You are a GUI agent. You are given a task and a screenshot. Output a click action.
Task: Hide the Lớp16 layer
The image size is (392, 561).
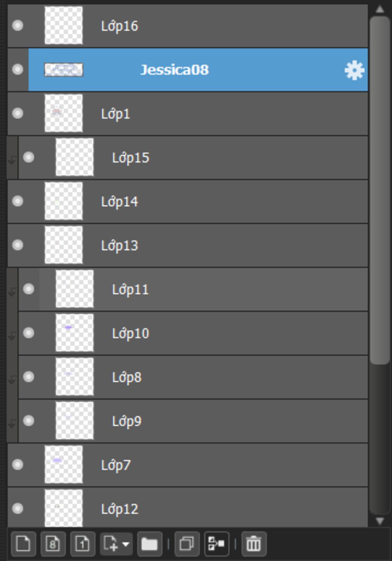tap(18, 26)
